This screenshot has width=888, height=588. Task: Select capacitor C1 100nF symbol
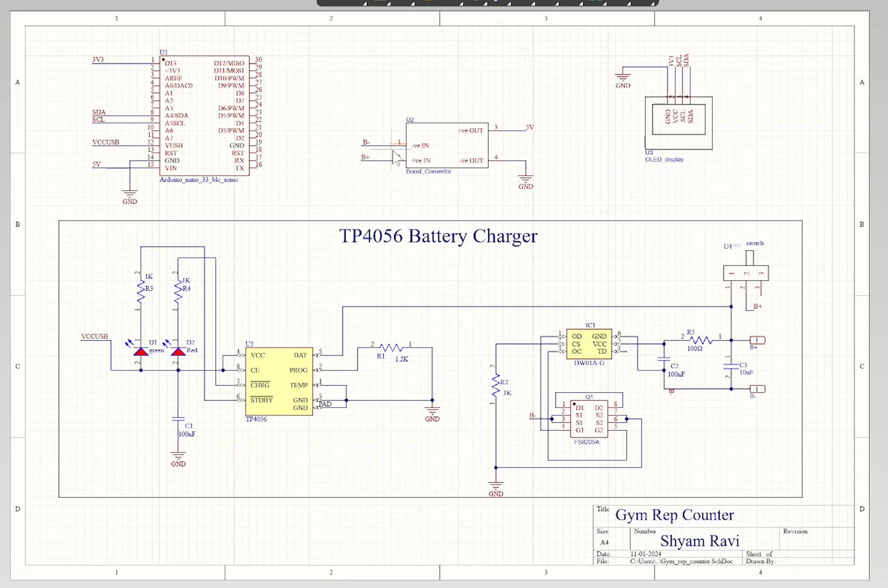pos(178,419)
